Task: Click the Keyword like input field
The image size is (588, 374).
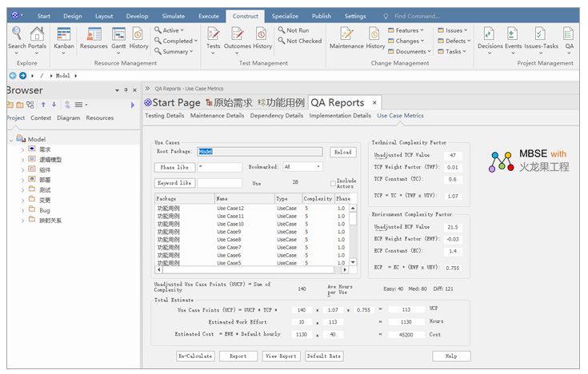Action: [220, 183]
